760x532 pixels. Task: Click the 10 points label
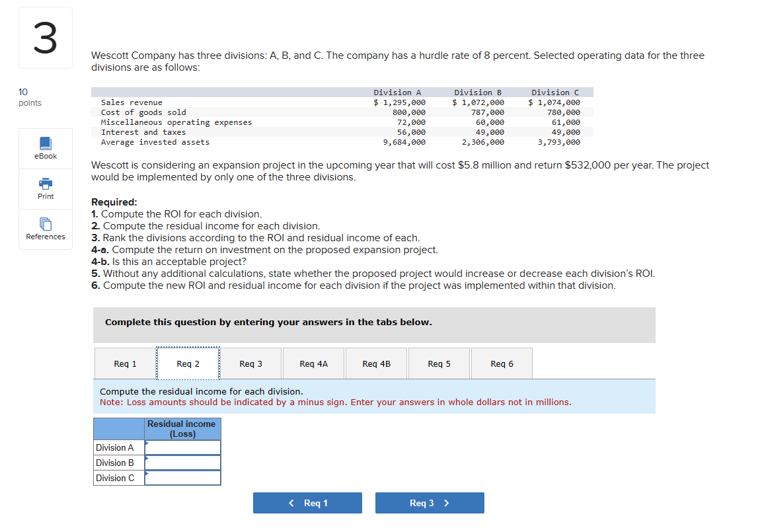pos(30,97)
